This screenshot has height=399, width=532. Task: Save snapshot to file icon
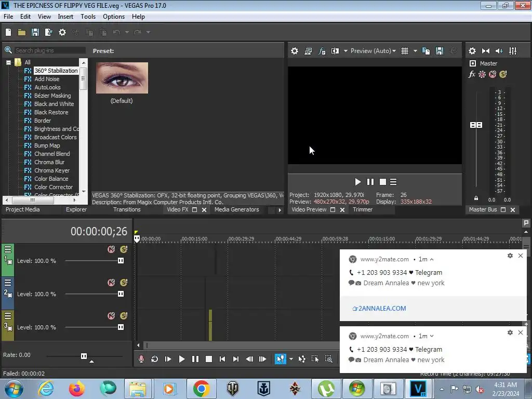pyautogui.click(x=440, y=51)
